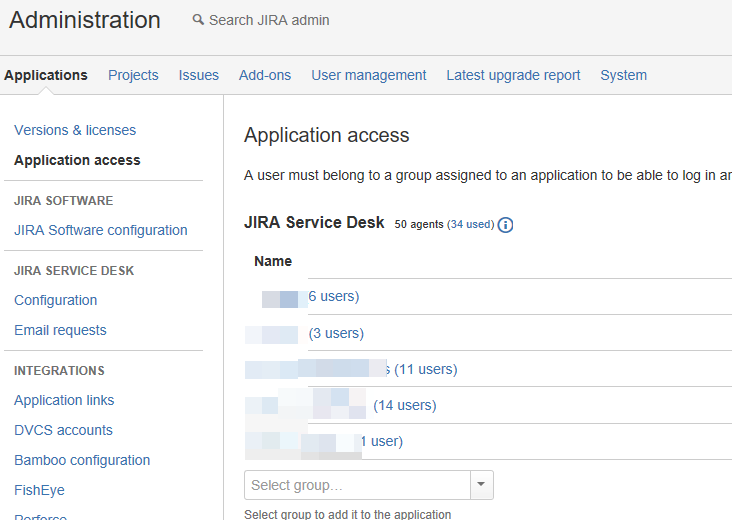The width and height of the screenshot is (732, 520).
Task: Open the Select group dropdown arrow
Action: [481, 485]
